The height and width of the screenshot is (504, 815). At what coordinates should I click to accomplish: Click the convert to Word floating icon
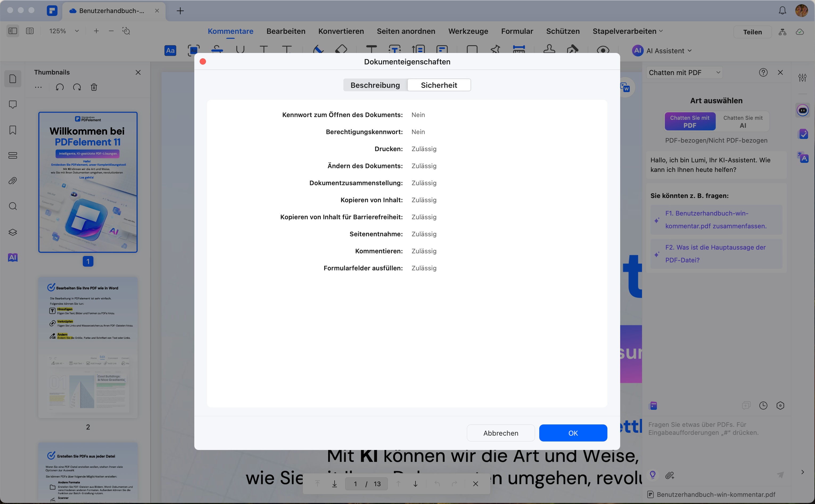click(x=625, y=88)
